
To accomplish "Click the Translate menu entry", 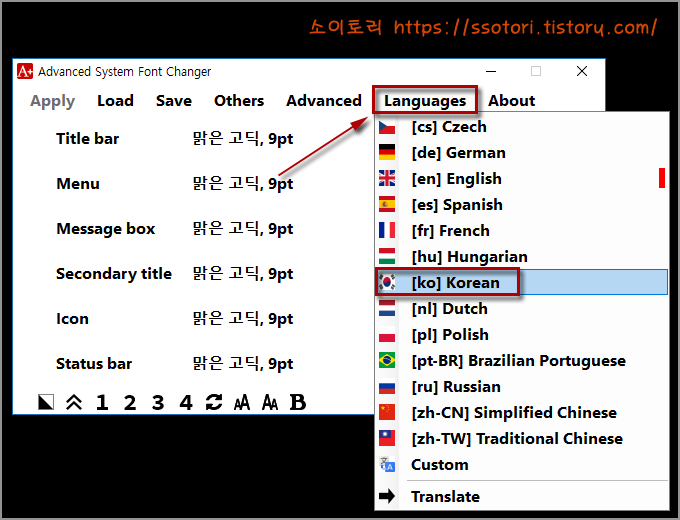I will (x=522, y=496).
